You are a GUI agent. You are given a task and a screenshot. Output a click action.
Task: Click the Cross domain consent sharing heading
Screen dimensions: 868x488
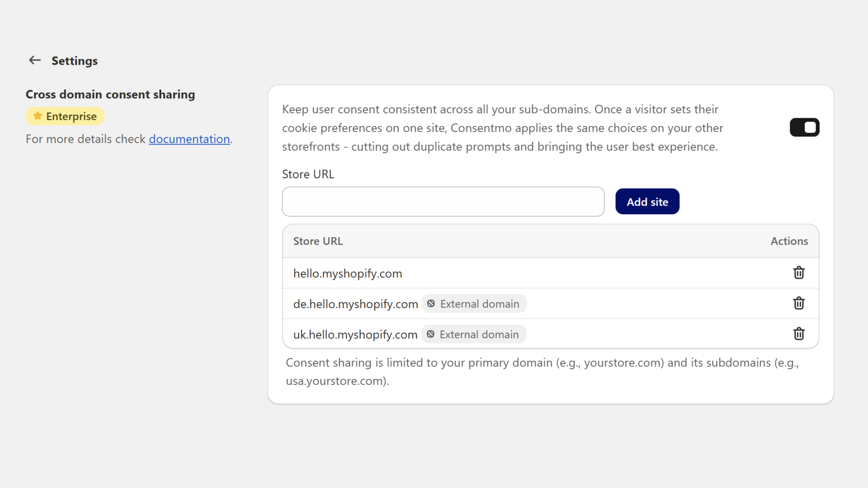tap(110, 95)
